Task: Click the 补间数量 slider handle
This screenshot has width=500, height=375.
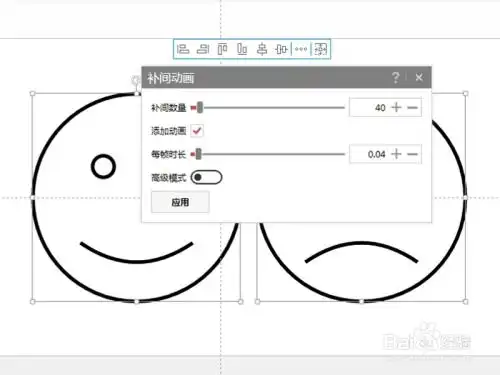Action: point(200,107)
